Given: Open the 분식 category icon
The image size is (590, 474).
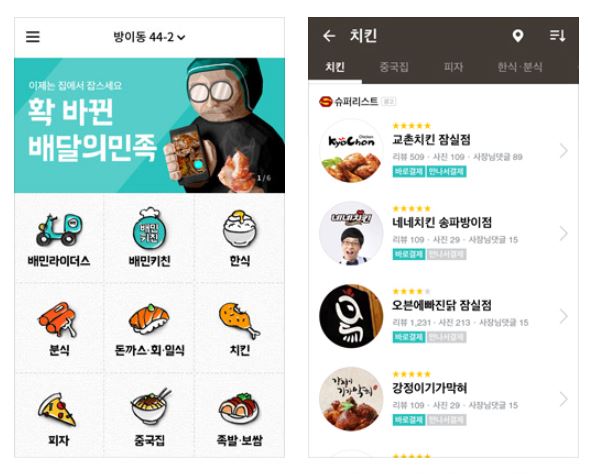Looking at the screenshot, I should 59,329.
